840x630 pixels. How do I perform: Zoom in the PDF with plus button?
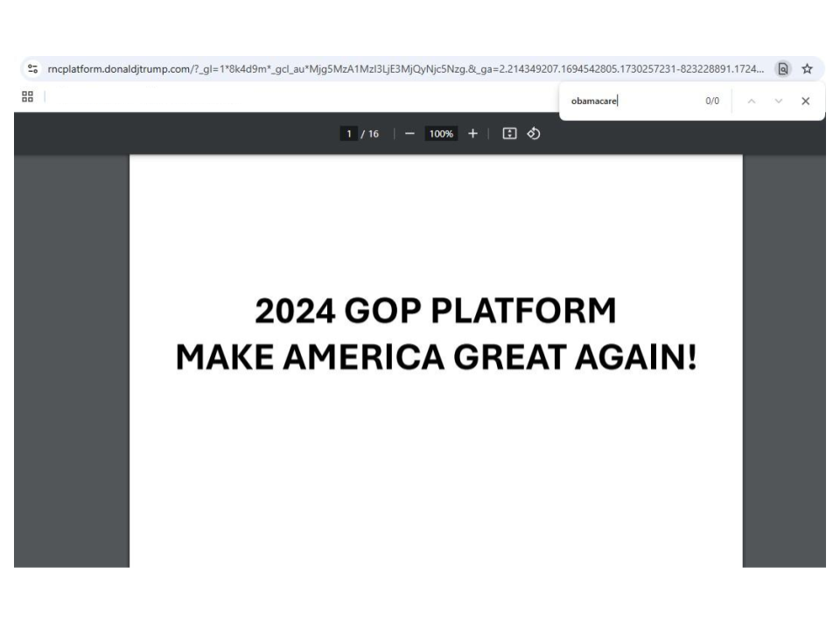click(x=472, y=134)
